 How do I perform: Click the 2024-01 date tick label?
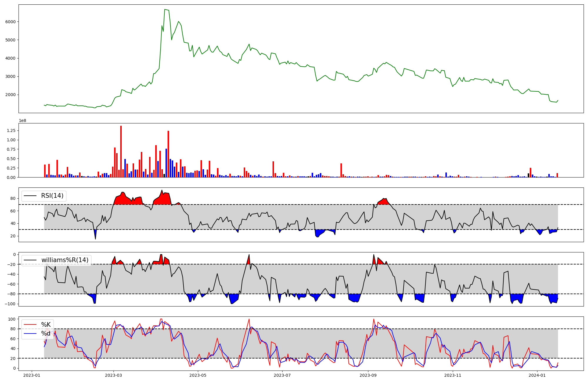pyautogui.click(x=537, y=375)
